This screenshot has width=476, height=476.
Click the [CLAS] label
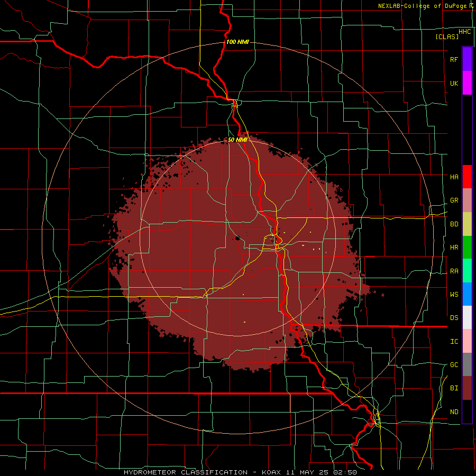(447, 36)
